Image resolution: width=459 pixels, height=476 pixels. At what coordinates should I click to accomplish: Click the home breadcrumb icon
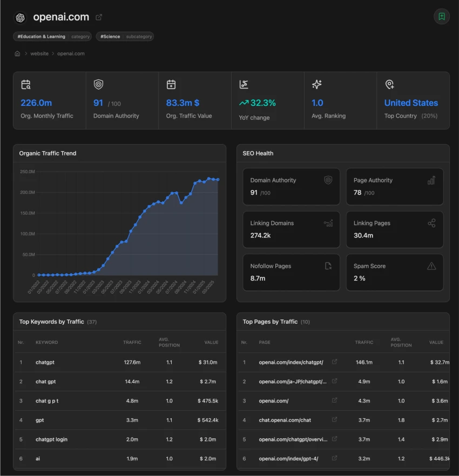tap(17, 53)
